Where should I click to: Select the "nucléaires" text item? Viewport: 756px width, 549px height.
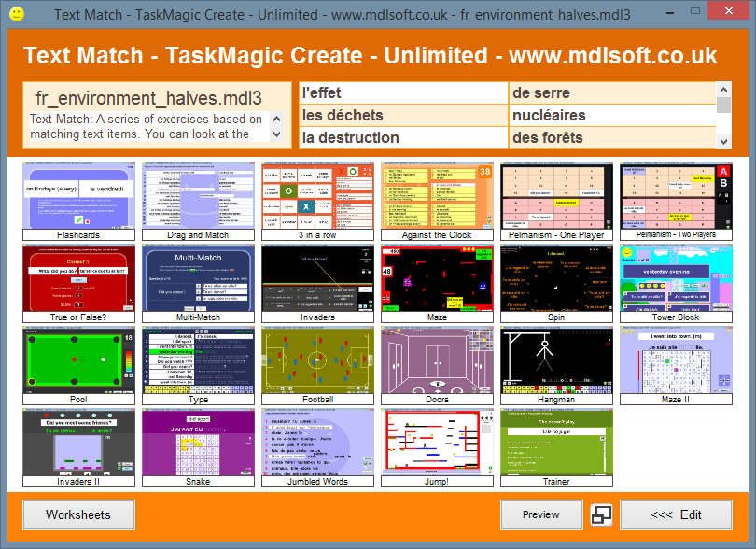[612, 115]
